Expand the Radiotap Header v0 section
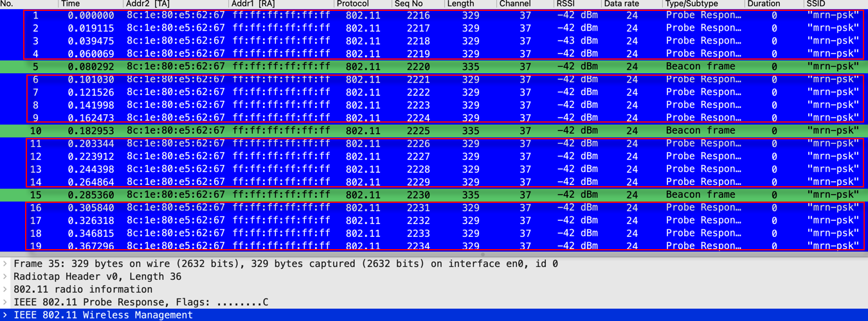Viewport: 868px width, 321px height. (x=5, y=277)
